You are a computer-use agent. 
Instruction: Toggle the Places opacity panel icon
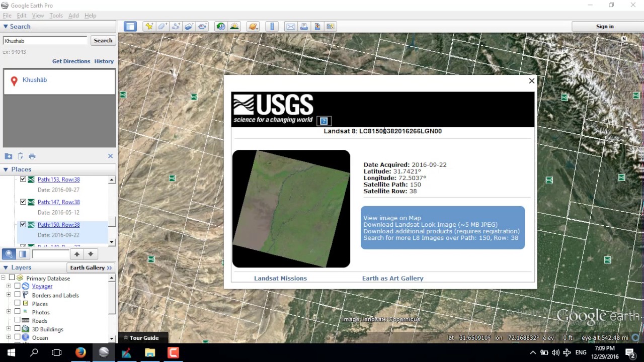(x=23, y=254)
